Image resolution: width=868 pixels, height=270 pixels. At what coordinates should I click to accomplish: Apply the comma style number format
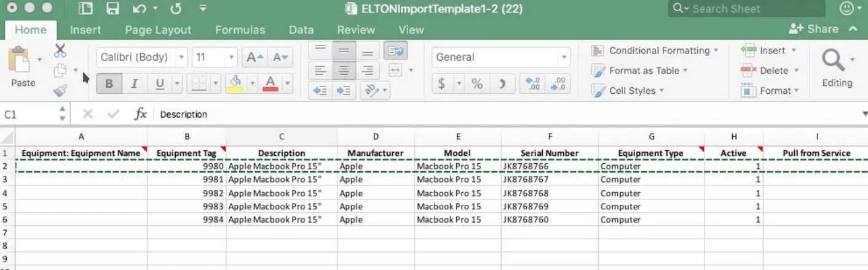point(502,85)
